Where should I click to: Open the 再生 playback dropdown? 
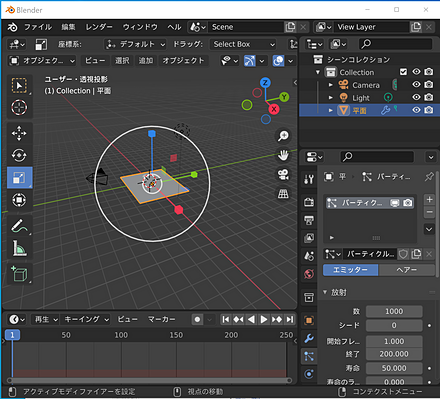(x=46, y=320)
